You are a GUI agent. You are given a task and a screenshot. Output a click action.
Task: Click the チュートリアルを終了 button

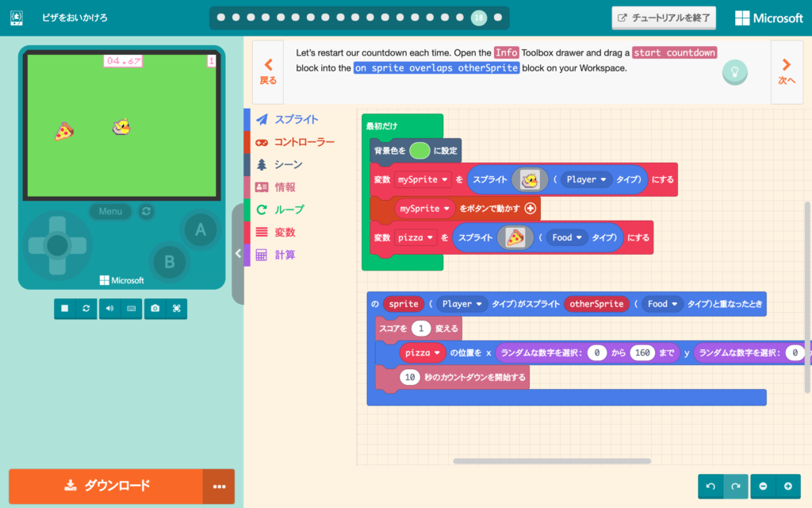click(x=663, y=17)
